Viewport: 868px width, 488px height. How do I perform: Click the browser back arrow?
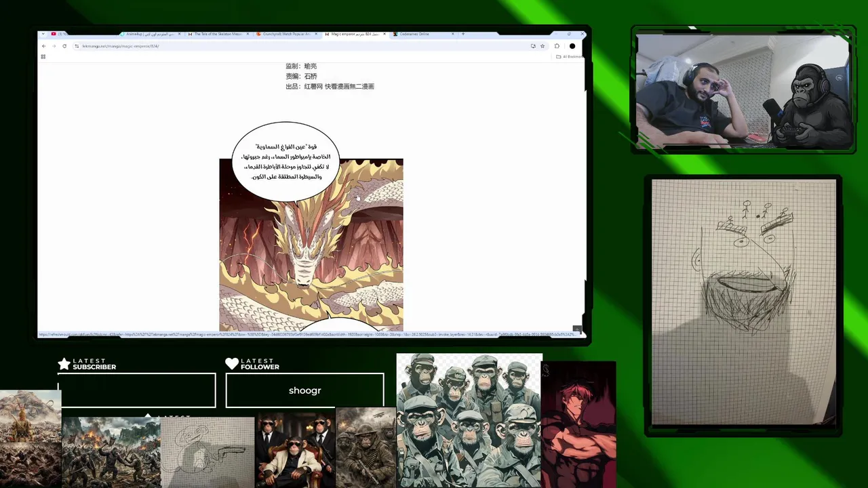click(x=44, y=46)
